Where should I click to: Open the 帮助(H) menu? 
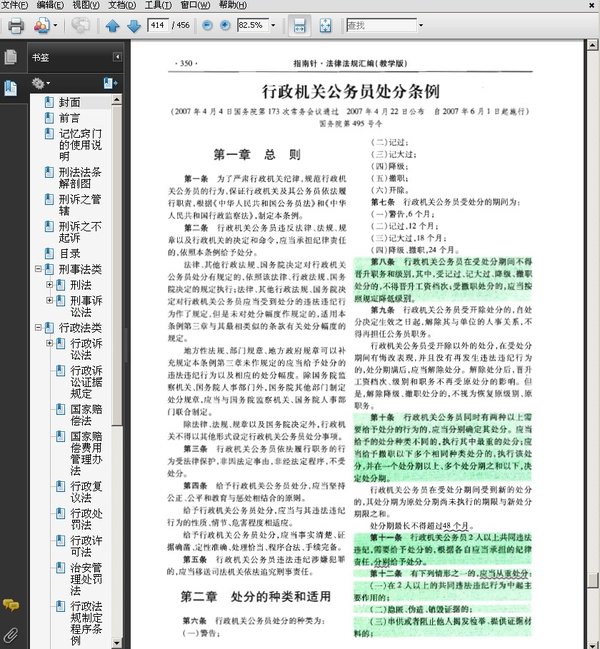coord(233,5)
